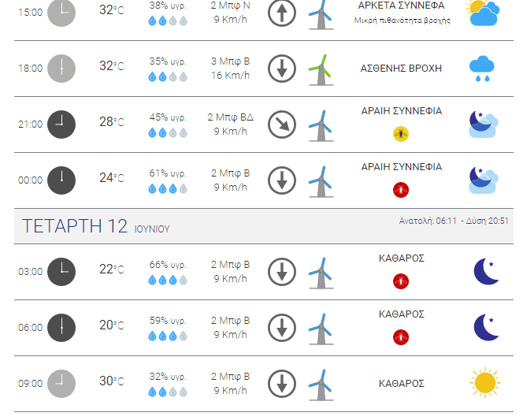523x420 pixels.
Task: Click the yellow mosquito icon at 21:00
Action: 401,134
